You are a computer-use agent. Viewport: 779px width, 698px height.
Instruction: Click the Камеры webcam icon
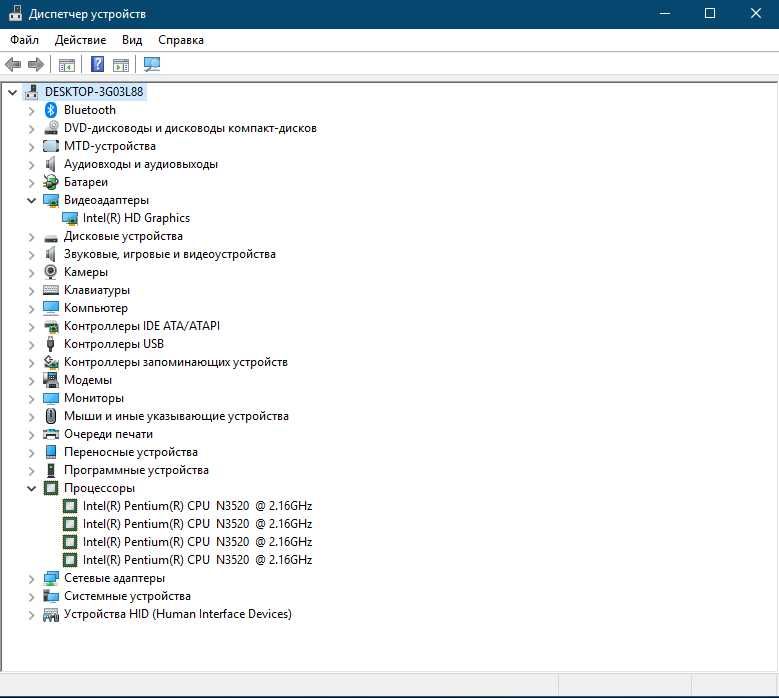coord(51,272)
